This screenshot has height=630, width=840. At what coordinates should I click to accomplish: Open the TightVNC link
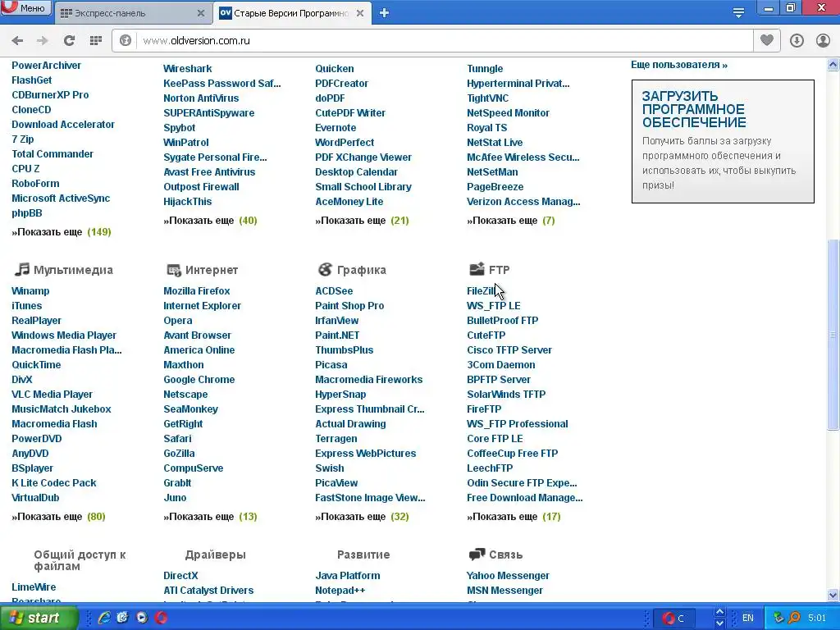[487, 98]
